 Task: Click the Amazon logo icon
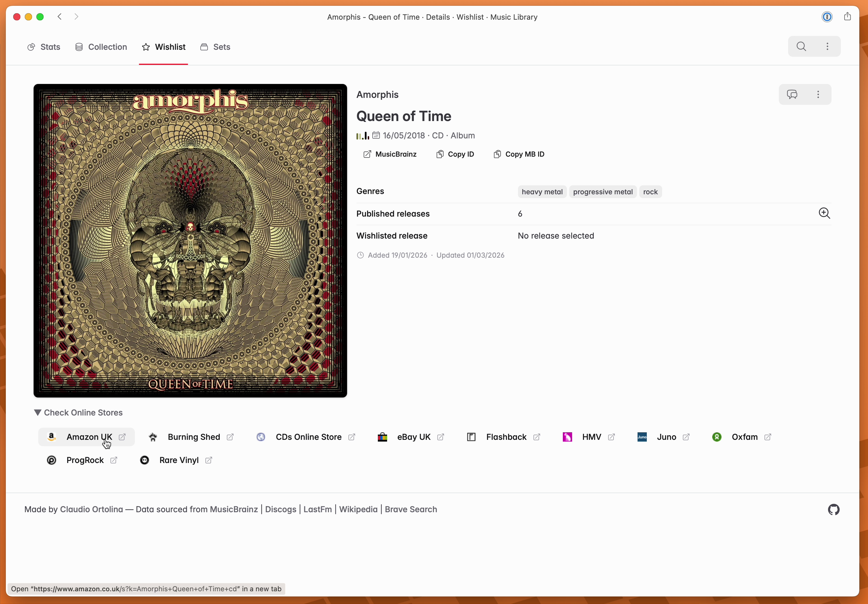point(52,437)
